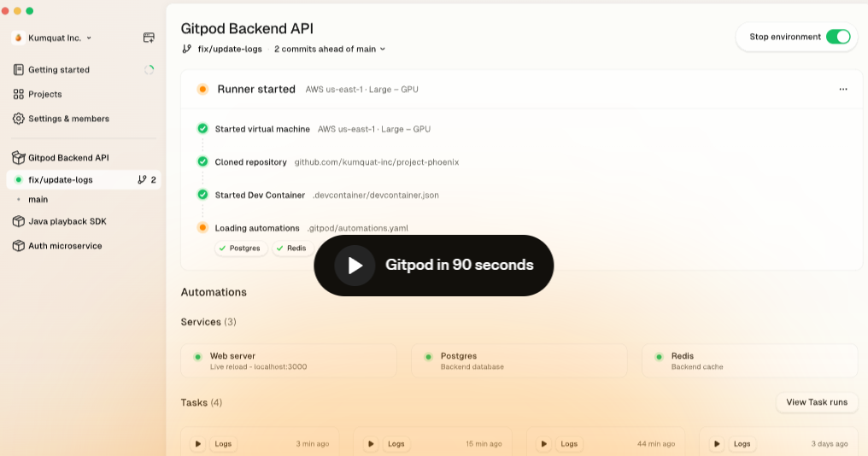Click the Settings & members gear icon

click(18, 119)
